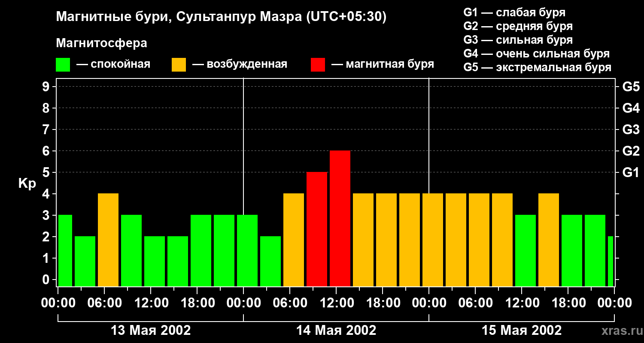This screenshot has height=343, width=644.
Task: Select the red bar reaching Kp 5
Action: click(317, 229)
